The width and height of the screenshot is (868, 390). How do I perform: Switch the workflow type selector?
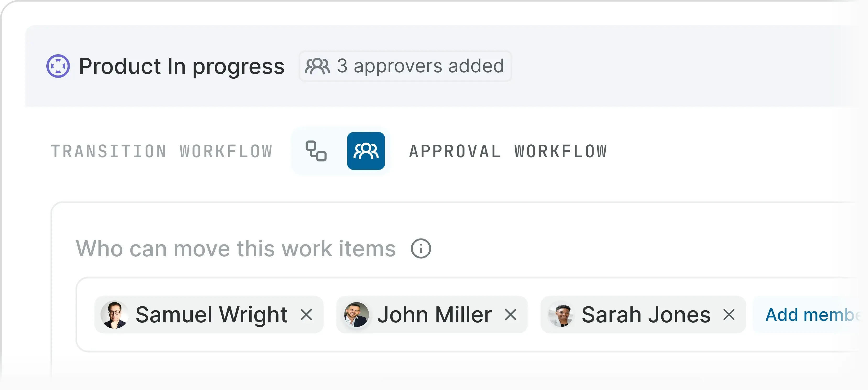340,151
